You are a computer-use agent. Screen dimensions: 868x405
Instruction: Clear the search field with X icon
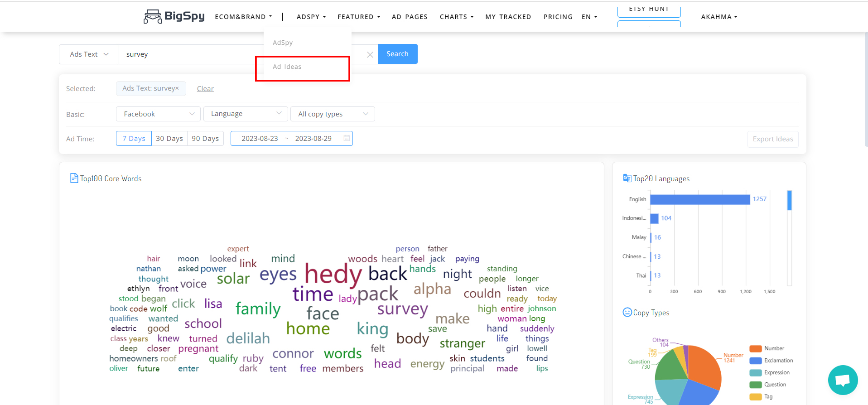(x=370, y=55)
